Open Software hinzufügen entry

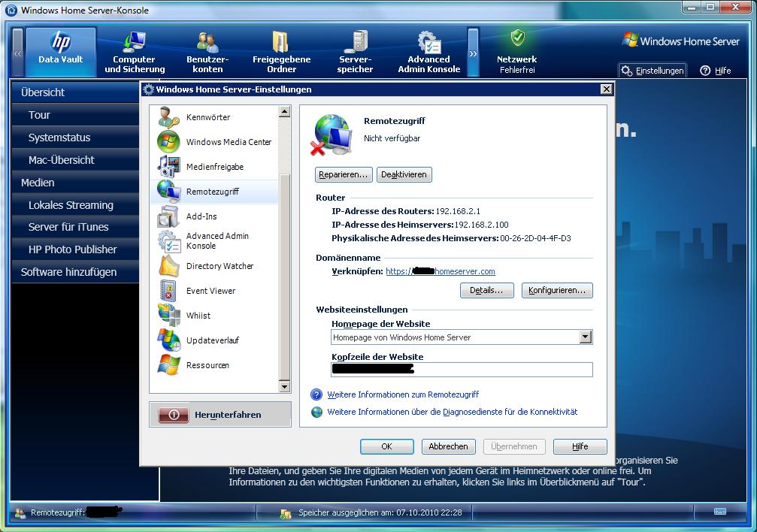pos(75,272)
